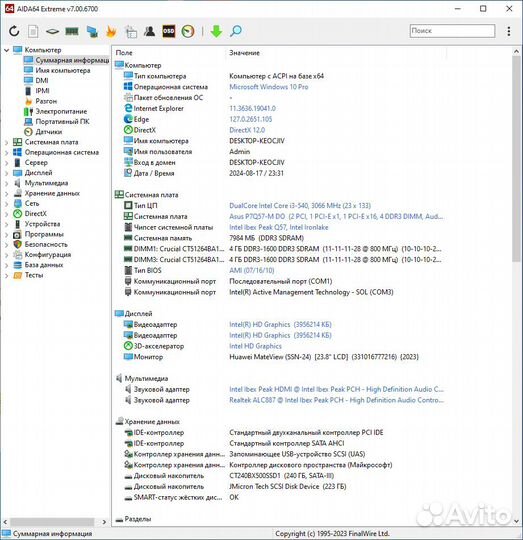The image size is (523, 540).
Task: Select the CT240BX500SSD1 disk drive row
Action: tap(229, 476)
